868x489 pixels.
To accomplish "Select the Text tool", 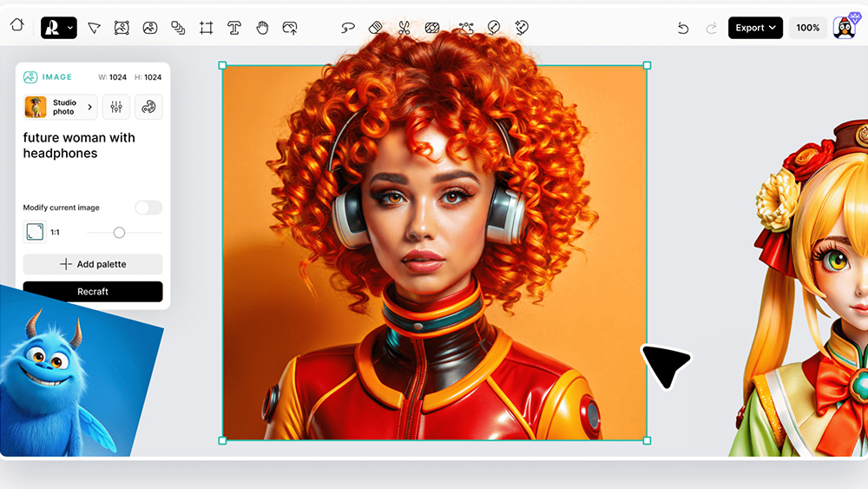I will 234,28.
